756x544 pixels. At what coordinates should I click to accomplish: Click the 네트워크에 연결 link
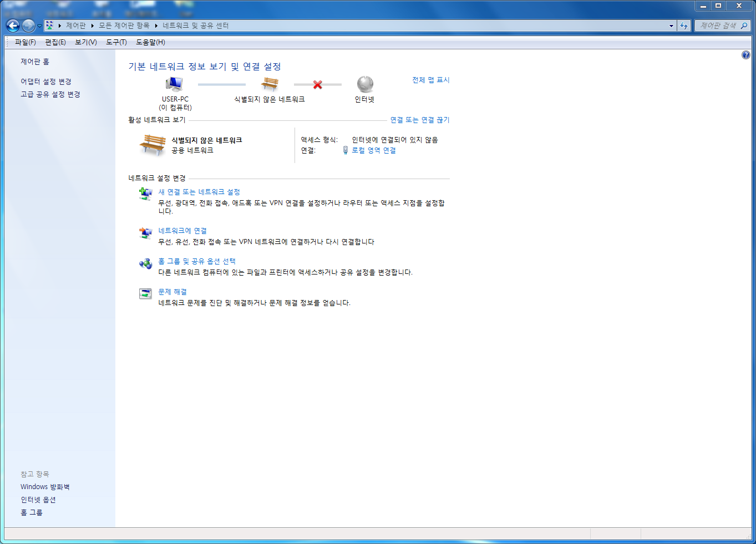(x=182, y=231)
